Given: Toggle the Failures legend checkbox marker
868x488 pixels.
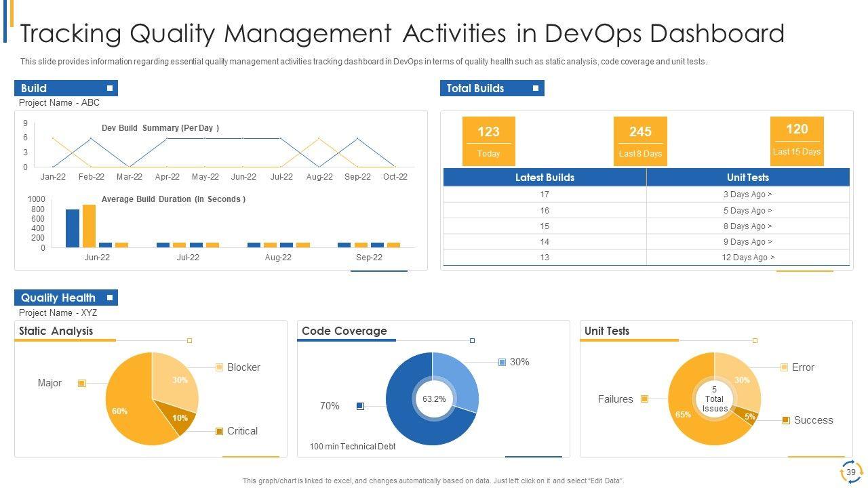Looking at the screenshot, I should [x=644, y=399].
